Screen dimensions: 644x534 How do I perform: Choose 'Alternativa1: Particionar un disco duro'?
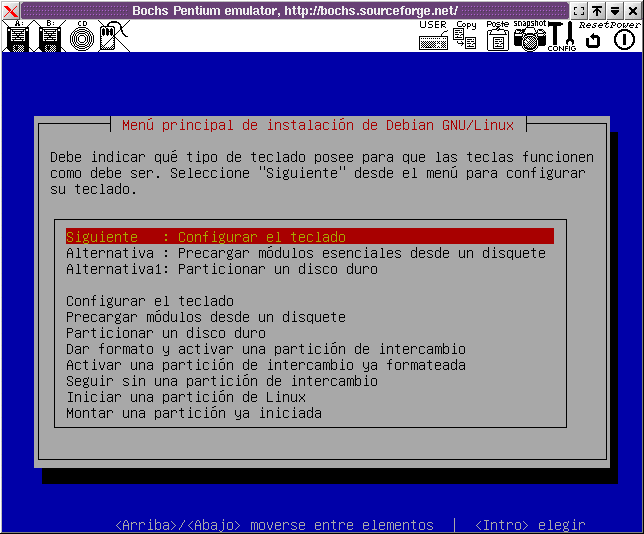click(222, 269)
